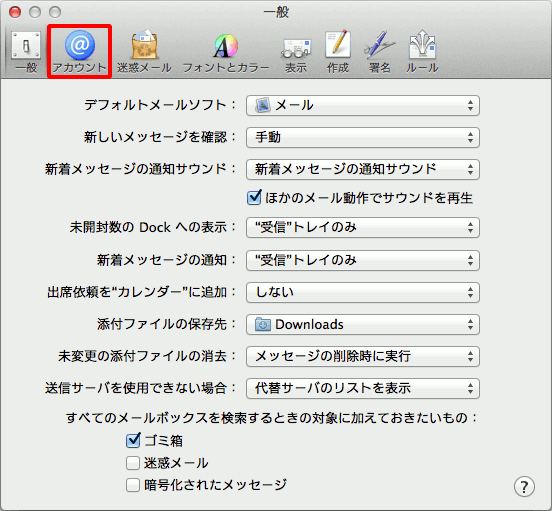
Task: Open the 新着メッセージの通知 dropdown
Action: coord(363,260)
